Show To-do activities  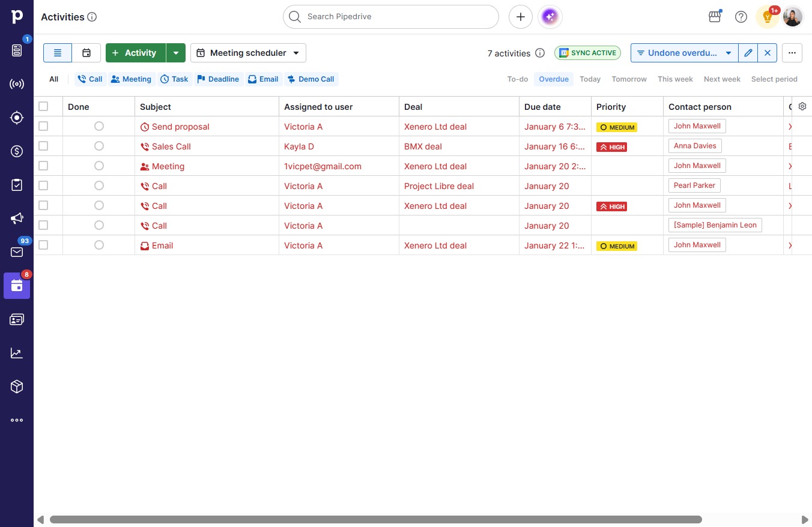pos(518,79)
